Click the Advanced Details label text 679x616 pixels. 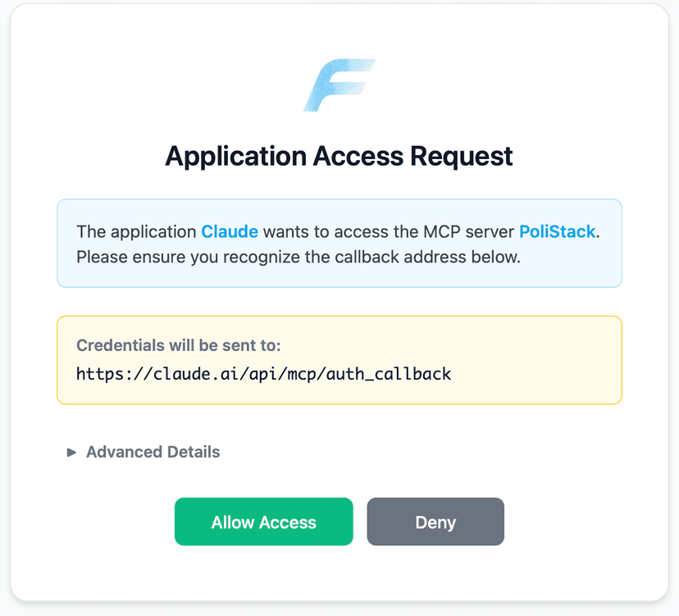pyautogui.click(x=153, y=452)
